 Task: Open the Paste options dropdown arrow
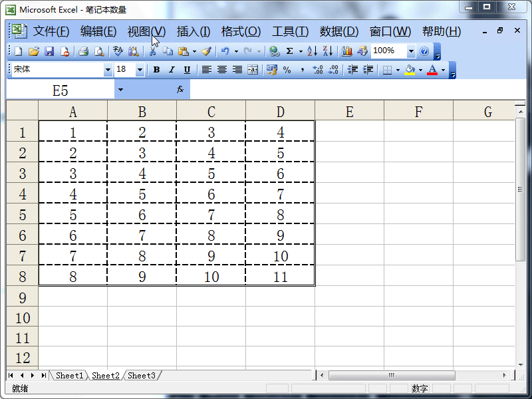(x=194, y=52)
